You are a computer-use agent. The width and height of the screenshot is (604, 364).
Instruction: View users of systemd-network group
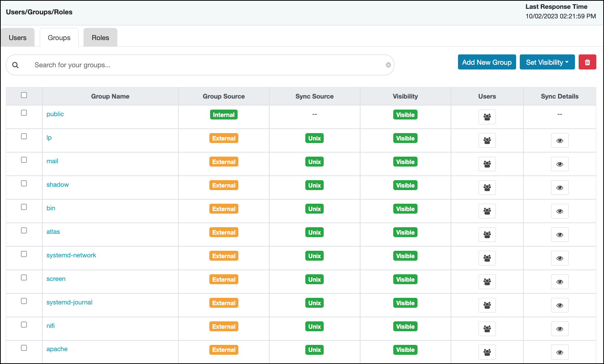click(x=487, y=258)
